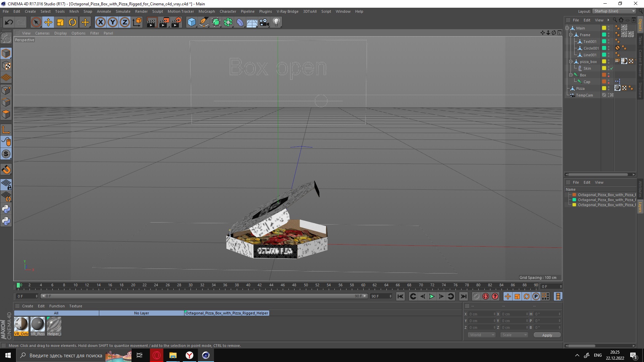Select the Helper material thumbnail

(x=54, y=326)
